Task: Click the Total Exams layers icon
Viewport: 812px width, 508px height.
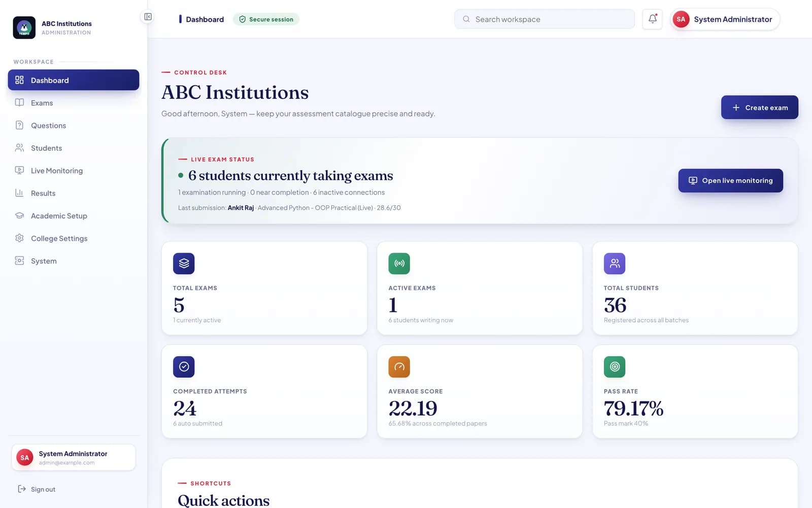Action: (x=184, y=263)
